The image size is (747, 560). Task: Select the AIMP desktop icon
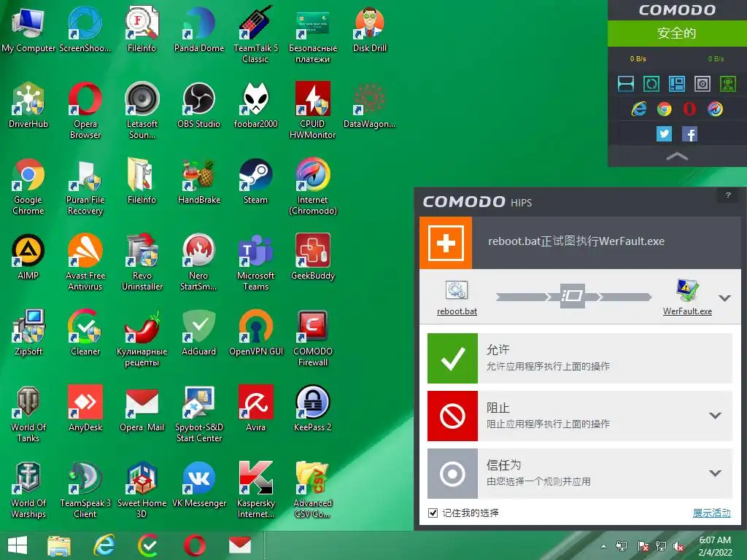28,257
